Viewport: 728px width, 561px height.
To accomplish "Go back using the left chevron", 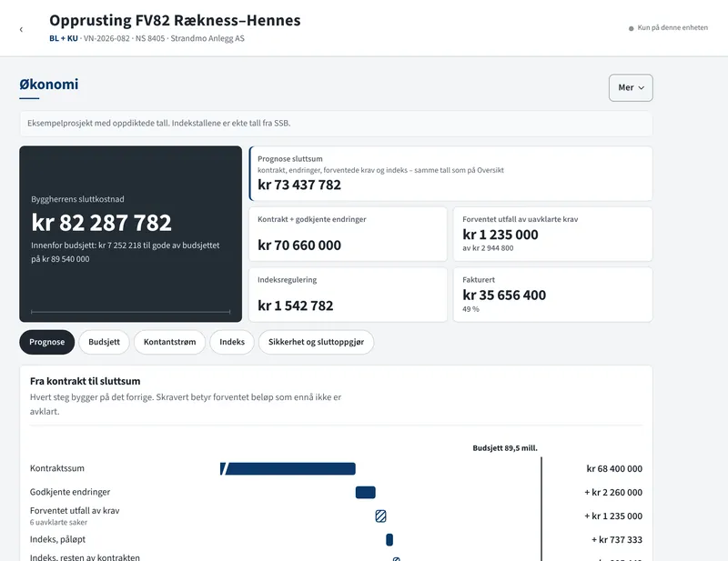I will (x=21, y=30).
